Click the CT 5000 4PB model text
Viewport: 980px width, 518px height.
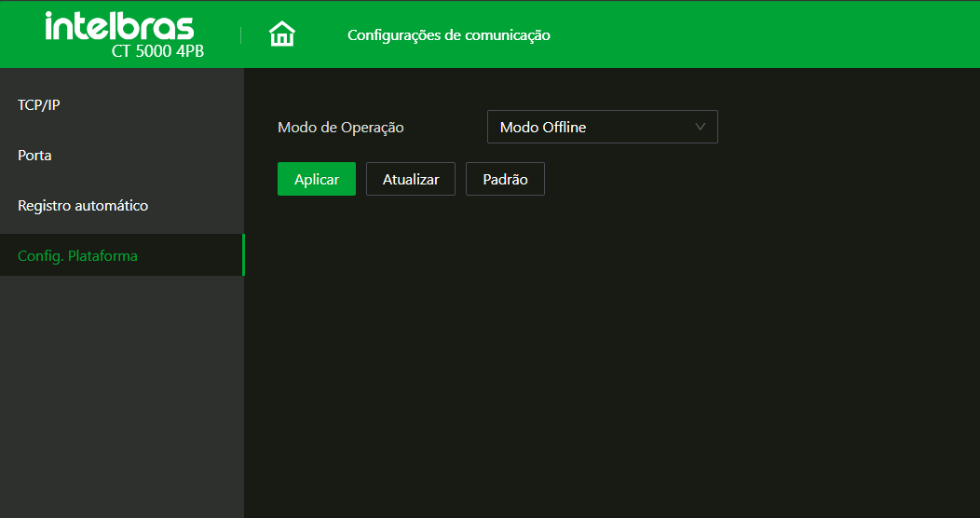pyautogui.click(x=157, y=51)
